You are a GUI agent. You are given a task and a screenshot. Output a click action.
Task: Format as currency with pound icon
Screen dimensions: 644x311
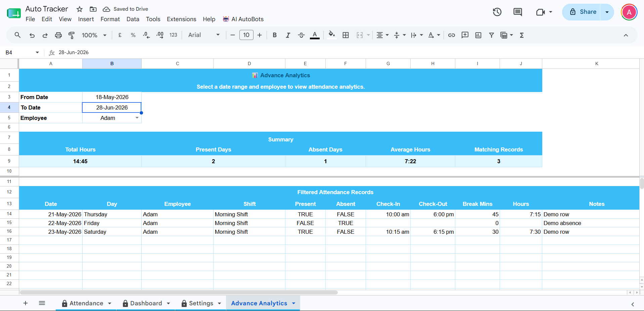click(120, 35)
